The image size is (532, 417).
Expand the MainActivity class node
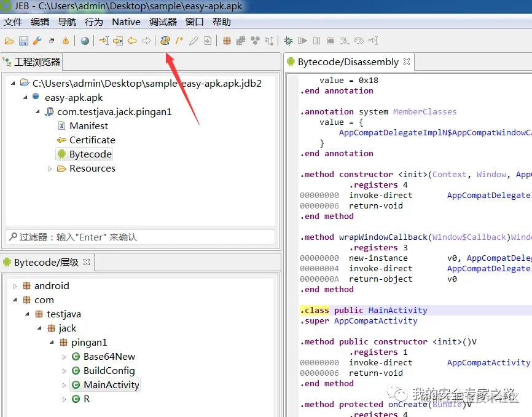point(64,385)
